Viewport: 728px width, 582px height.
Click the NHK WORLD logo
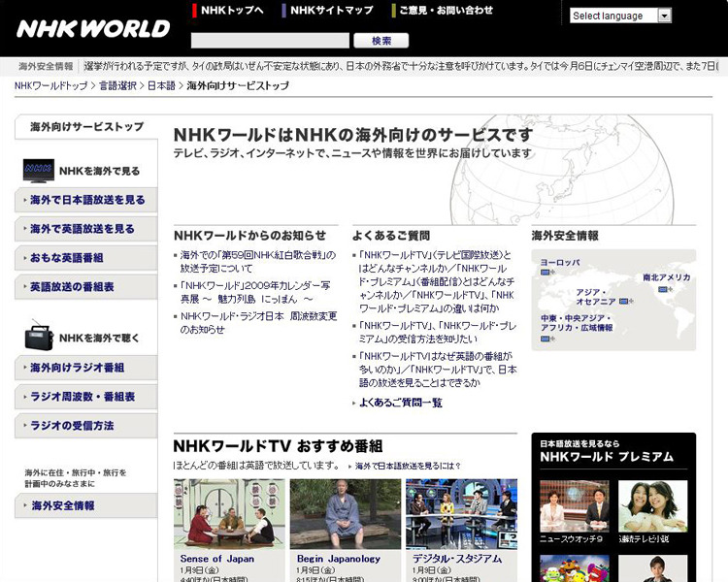point(93,29)
